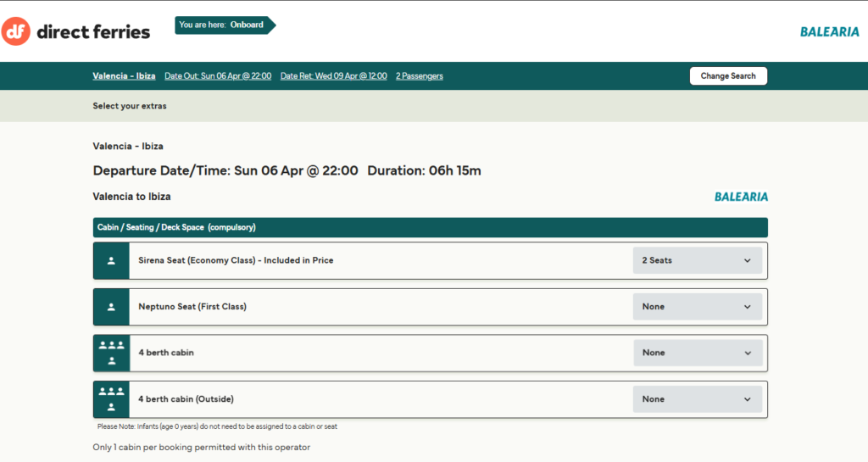The height and width of the screenshot is (462, 868).
Task: Expand the 4 berth cabin dropdown
Action: pyautogui.click(x=697, y=353)
